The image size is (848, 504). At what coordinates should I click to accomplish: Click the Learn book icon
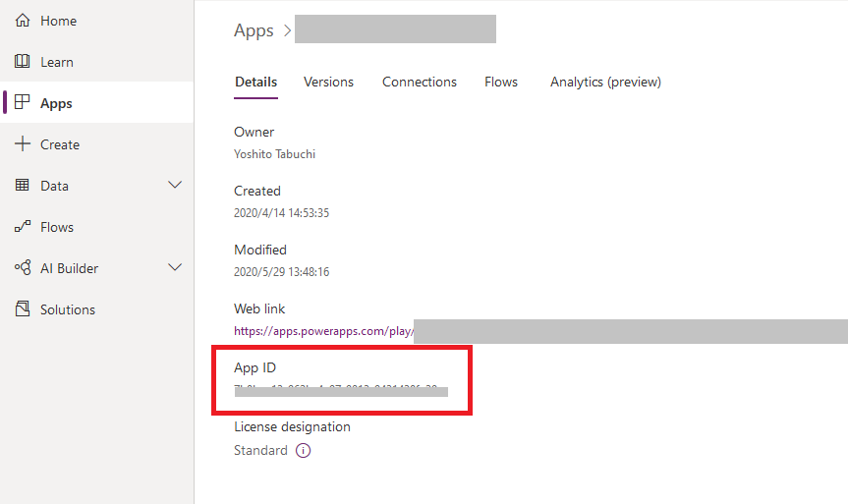[23, 62]
